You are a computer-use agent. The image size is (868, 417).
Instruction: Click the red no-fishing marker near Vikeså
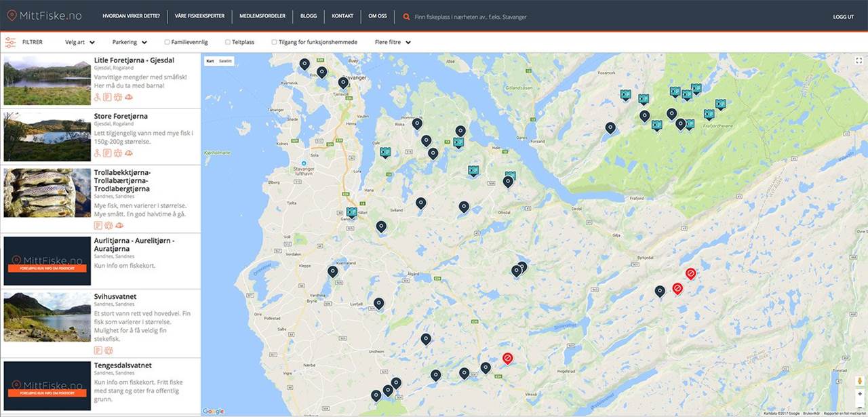pyautogui.click(x=507, y=358)
